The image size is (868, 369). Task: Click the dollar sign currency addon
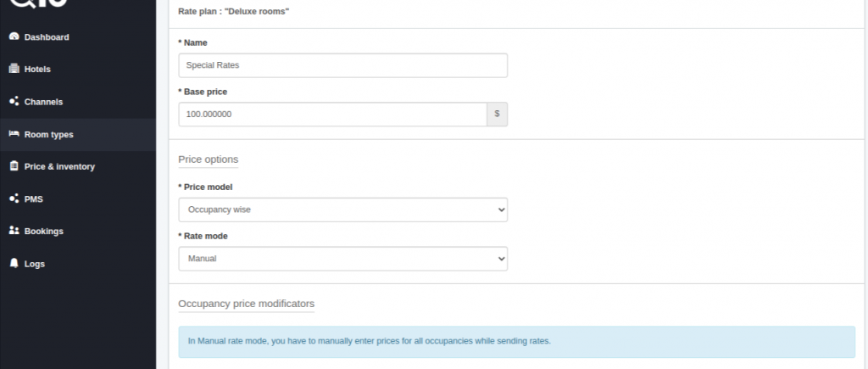(497, 115)
